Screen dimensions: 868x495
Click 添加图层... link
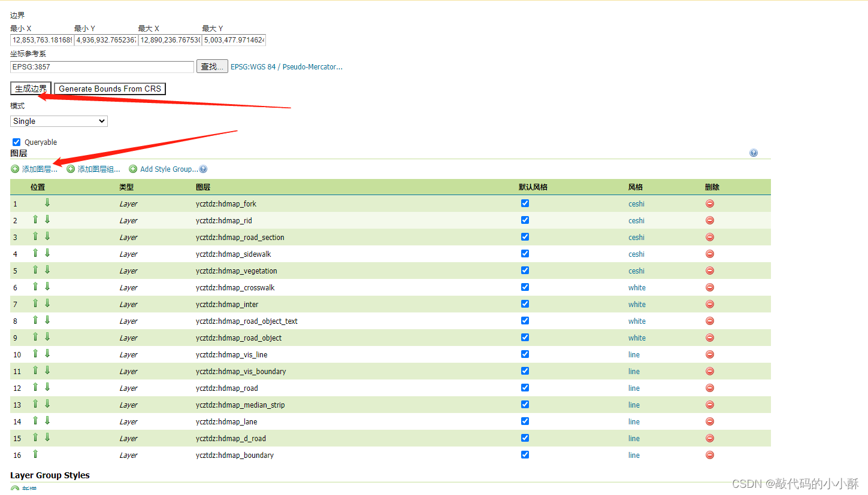click(40, 169)
